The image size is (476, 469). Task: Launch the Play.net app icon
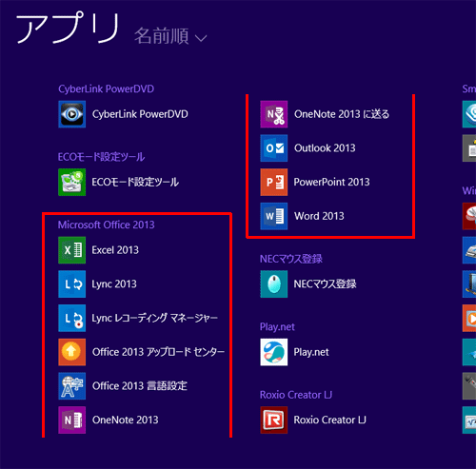click(x=274, y=352)
